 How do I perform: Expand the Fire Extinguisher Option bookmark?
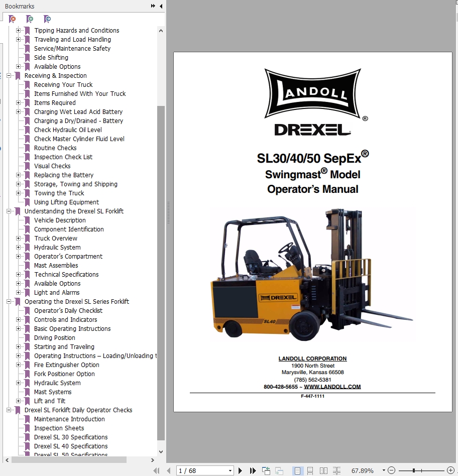coord(18,365)
